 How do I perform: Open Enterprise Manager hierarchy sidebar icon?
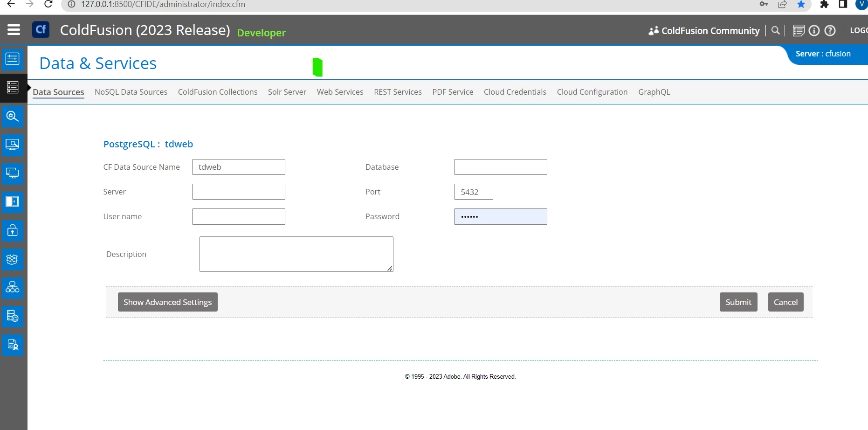[13, 288]
